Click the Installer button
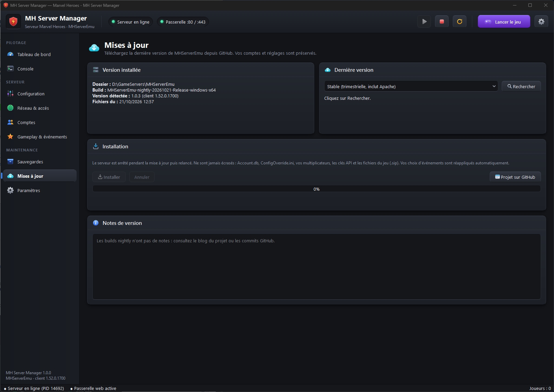The image size is (554, 392). 109,177
